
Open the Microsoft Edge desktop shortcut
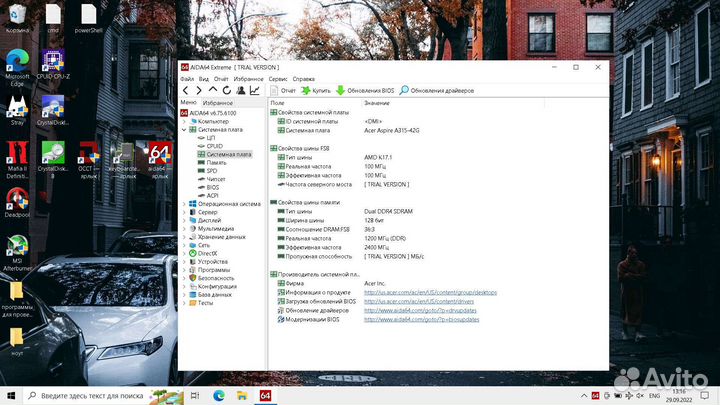17,68
